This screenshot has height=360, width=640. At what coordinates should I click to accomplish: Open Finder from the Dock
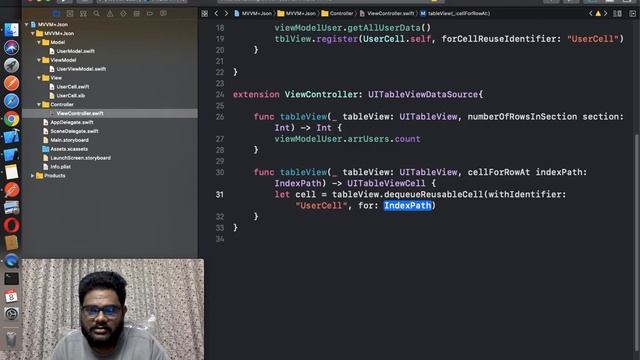click(x=11, y=30)
